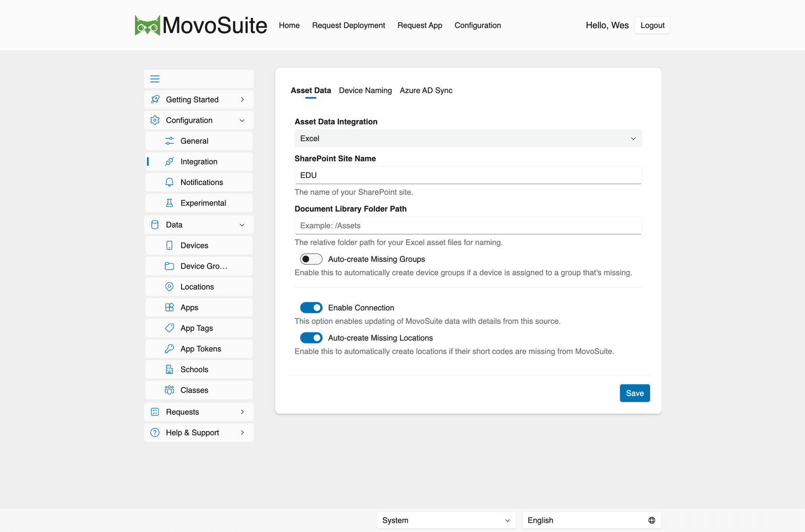Click the Logout button
Viewport: 805px width, 532px height.
click(653, 25)
